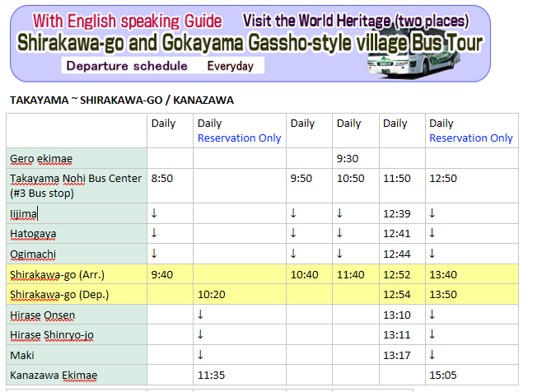Click the 'Daily' header above 9:50

point(302,124)
